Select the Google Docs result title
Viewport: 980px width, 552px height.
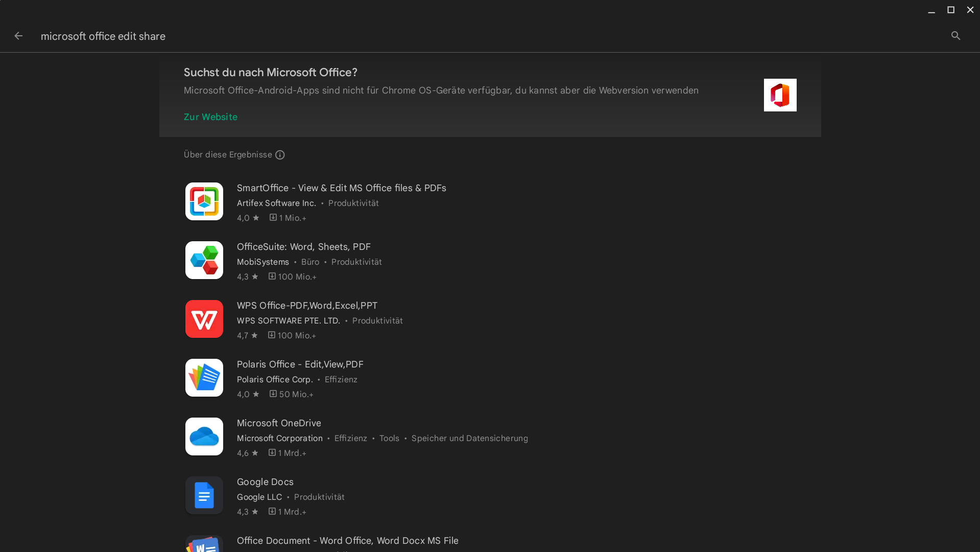(x=265, y=482)
